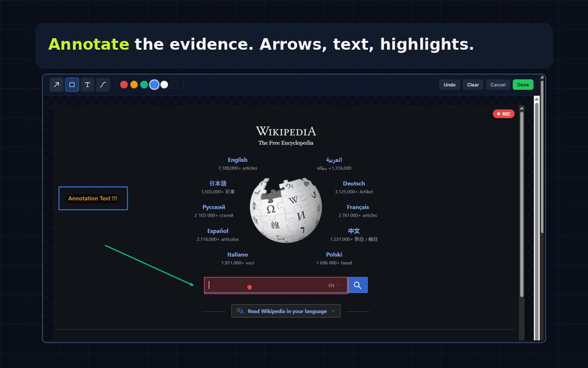
Task: Pick the green color swatch
Action: tap(144, 85)
